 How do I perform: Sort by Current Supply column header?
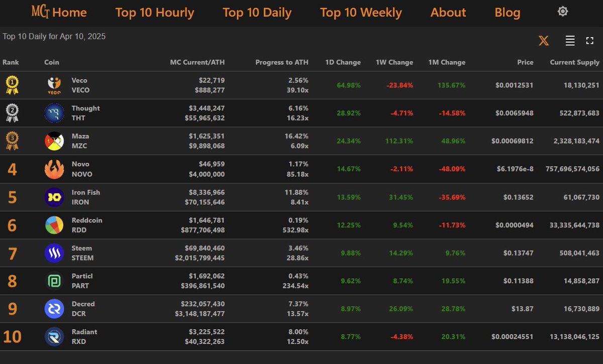575,62
